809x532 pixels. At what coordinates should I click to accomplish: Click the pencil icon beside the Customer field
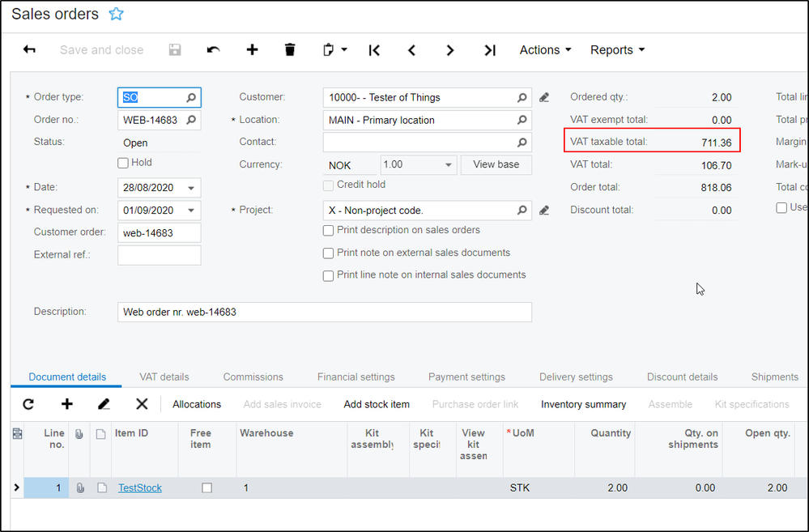(x=544, y=97)
